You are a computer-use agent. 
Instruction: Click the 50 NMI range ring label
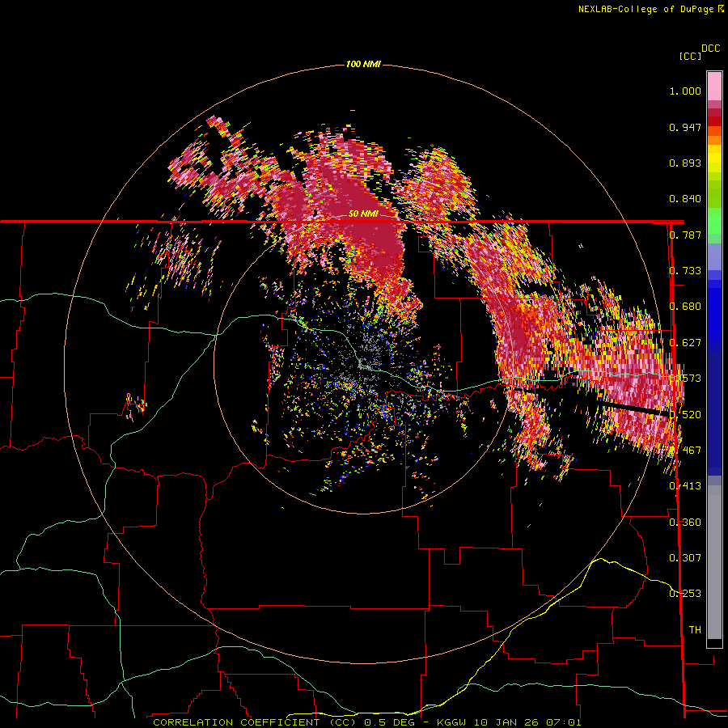point(363,214)
